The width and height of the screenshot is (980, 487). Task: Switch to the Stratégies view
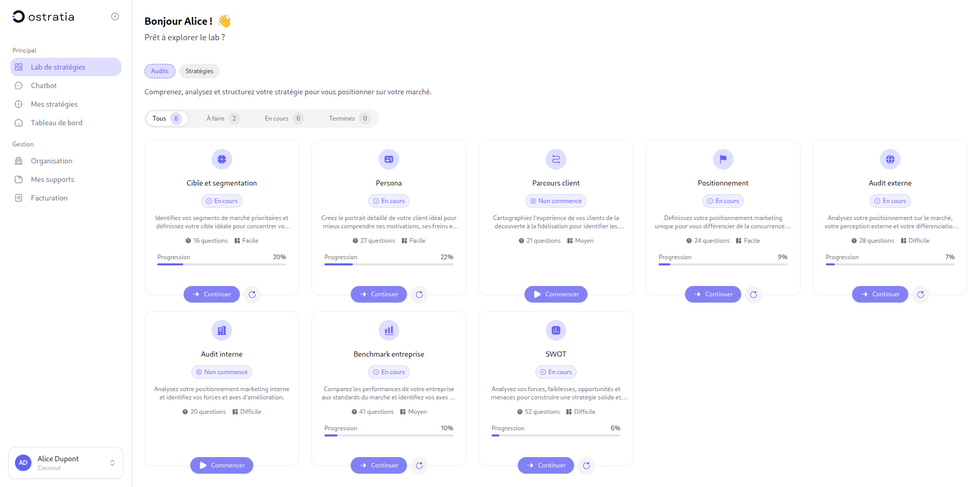199,71
